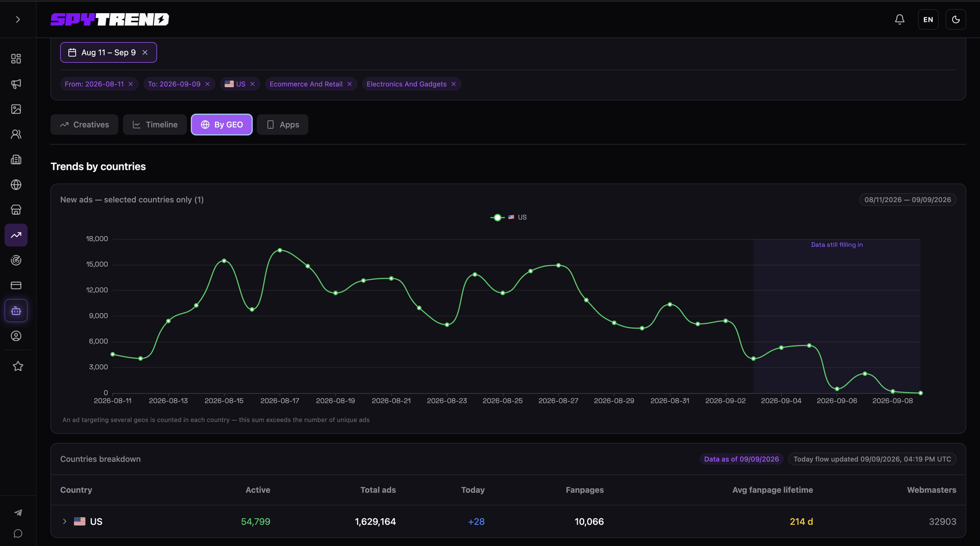
Task: Open the star favorites icon in sidebar
Action: [18, 366]
